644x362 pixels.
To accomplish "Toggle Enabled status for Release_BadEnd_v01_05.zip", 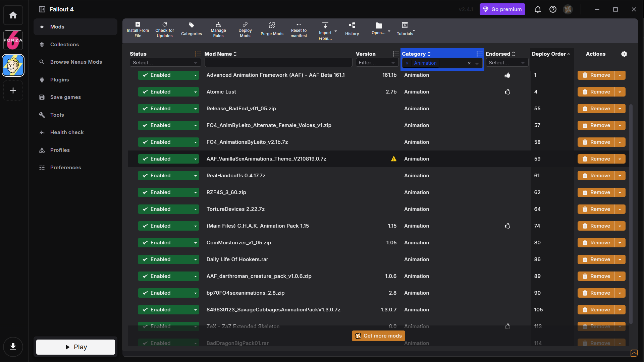I will 165,109.
